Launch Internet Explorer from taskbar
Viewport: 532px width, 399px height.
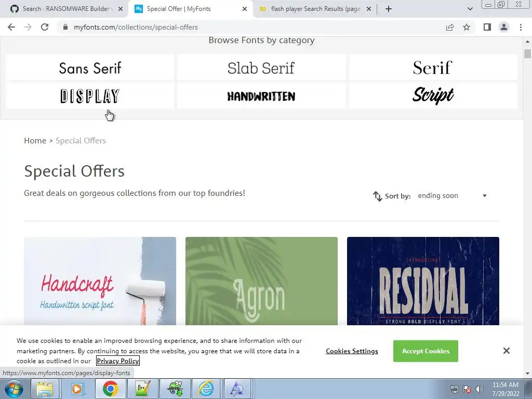pyautogui.click(x=206, y=389)
